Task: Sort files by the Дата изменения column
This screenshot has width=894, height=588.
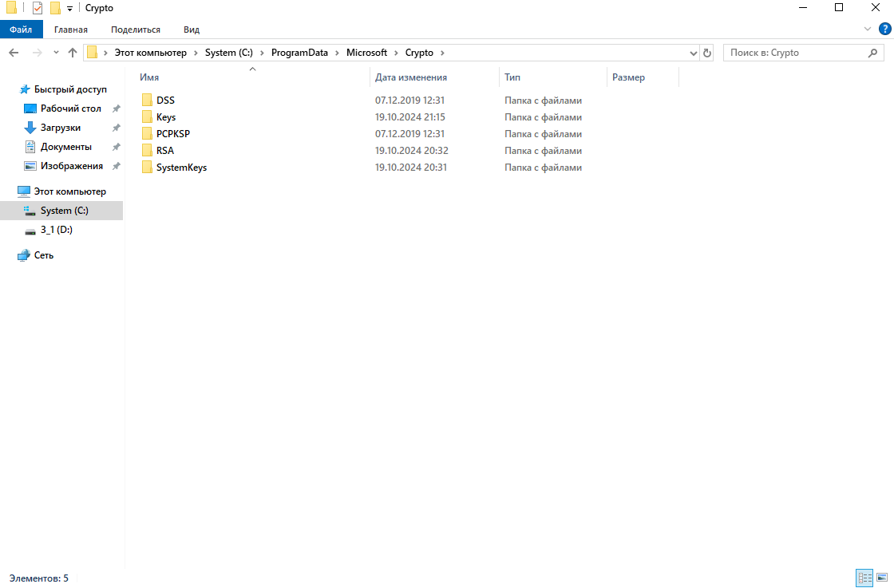Action: coord(410,77)
